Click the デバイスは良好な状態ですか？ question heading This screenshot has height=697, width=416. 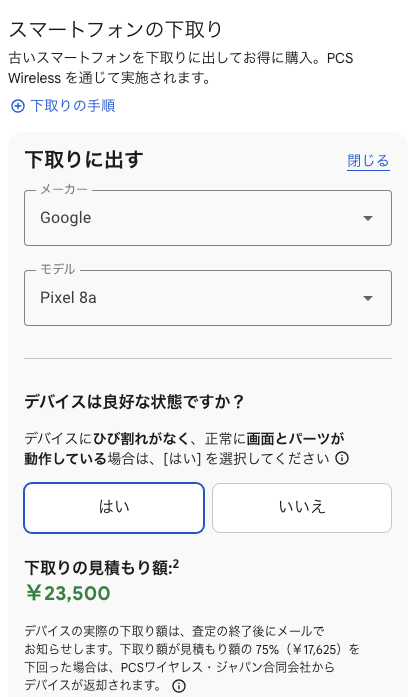pos(134,402)
